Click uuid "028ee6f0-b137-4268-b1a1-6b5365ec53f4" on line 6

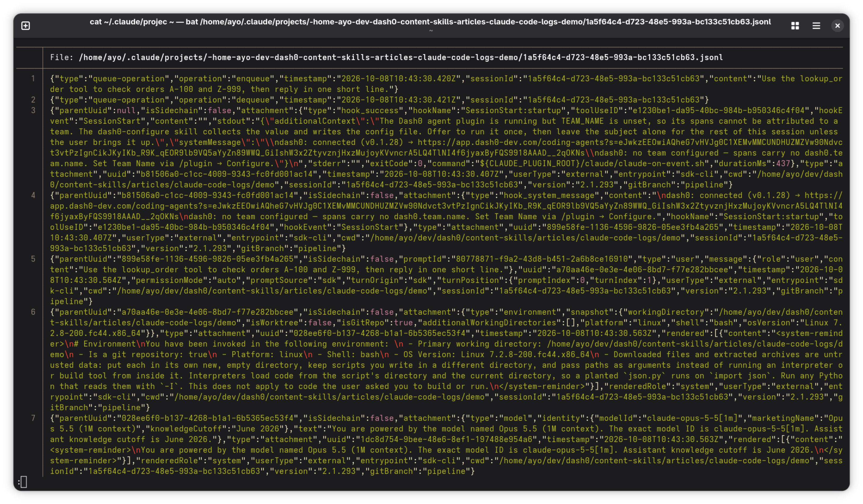coord(379,333)
